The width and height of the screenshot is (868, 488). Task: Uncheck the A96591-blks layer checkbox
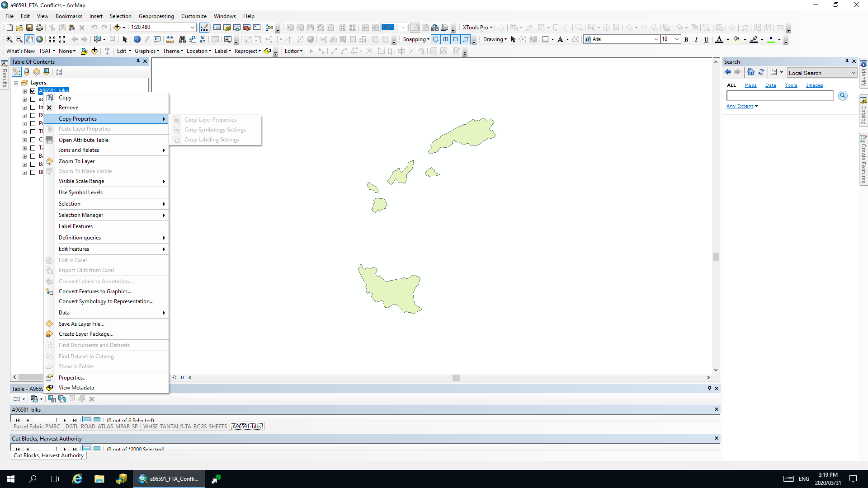click(33, 91)
